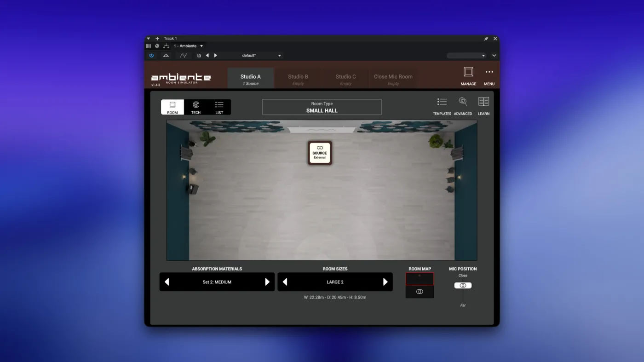Expand the chevron at the header's far right

point(494,56)
